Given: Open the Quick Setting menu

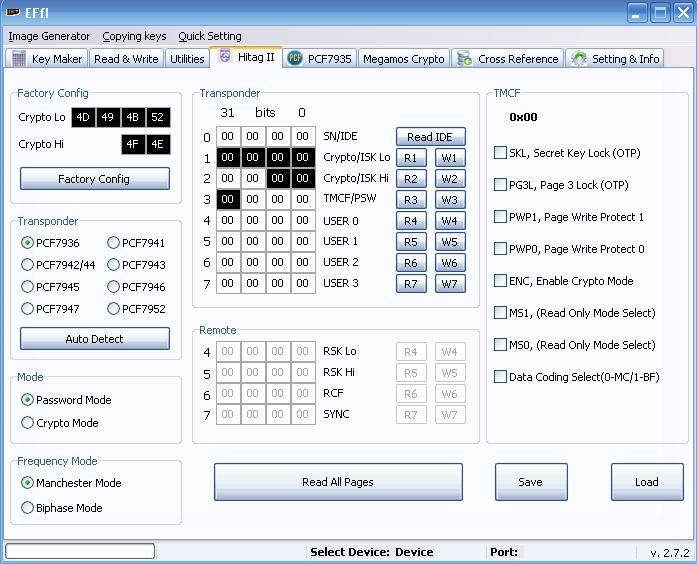Looking at the screenshot, I should coord(210,36).
